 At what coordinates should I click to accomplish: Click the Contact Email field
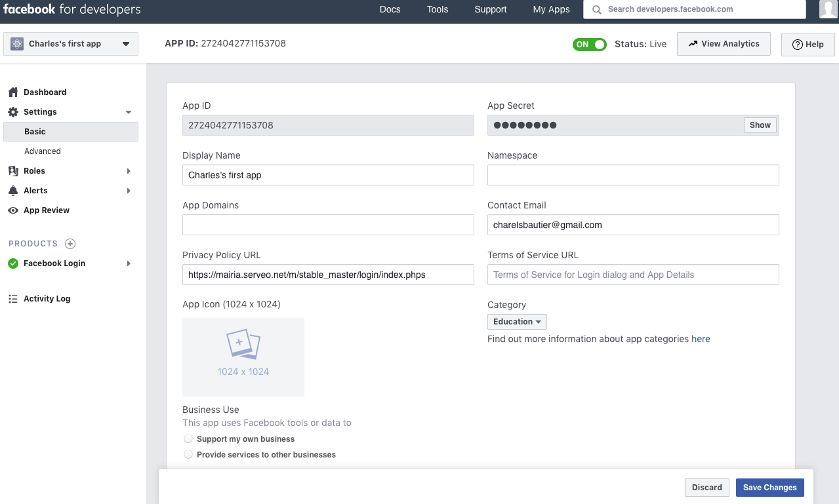pos(633,225)
